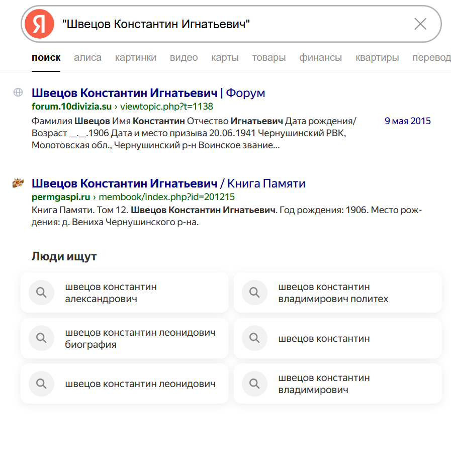Click the date '9 мая 2015' link
This screenshot has width=451, height=476.
coord(408,121)
